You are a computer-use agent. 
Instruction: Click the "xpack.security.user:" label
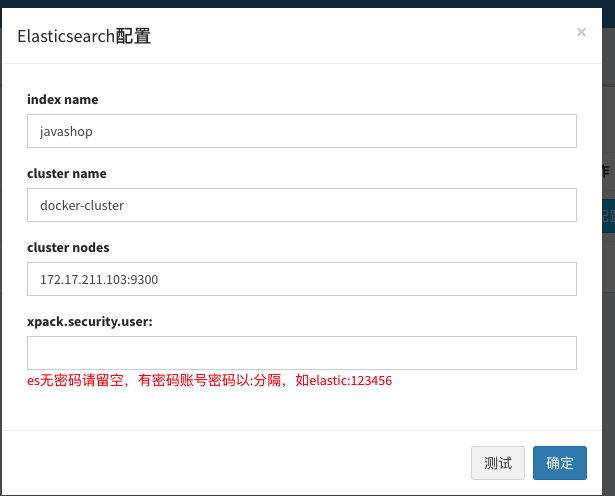[x=90, y=322]
